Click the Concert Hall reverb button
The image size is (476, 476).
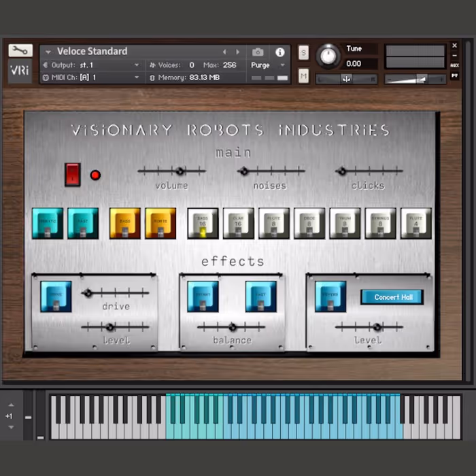tap(392, 297)
